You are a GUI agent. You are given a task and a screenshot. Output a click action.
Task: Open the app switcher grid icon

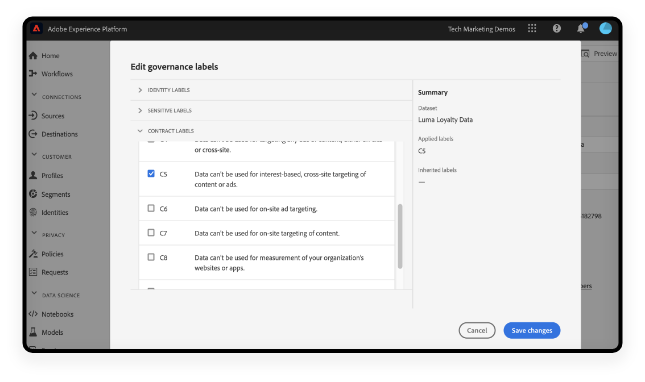532,28
